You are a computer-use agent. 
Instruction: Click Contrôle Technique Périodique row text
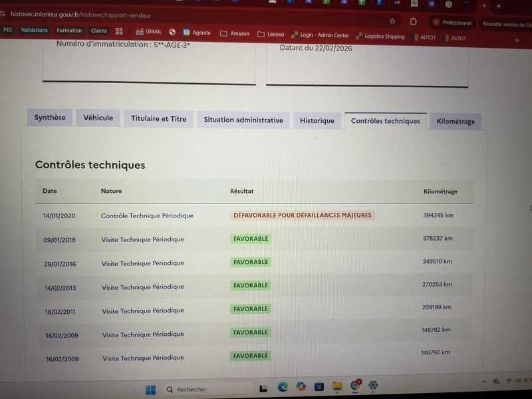click(147, 215)
